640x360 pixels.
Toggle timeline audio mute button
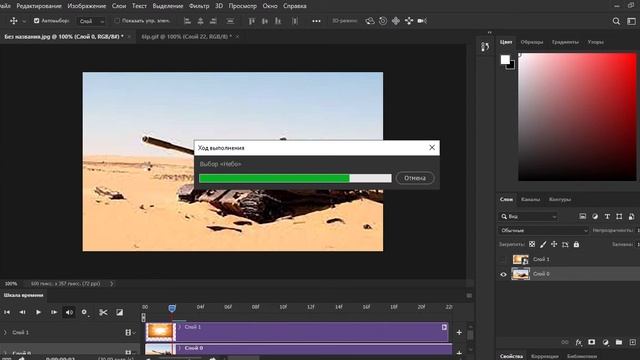tap(69, 312)
